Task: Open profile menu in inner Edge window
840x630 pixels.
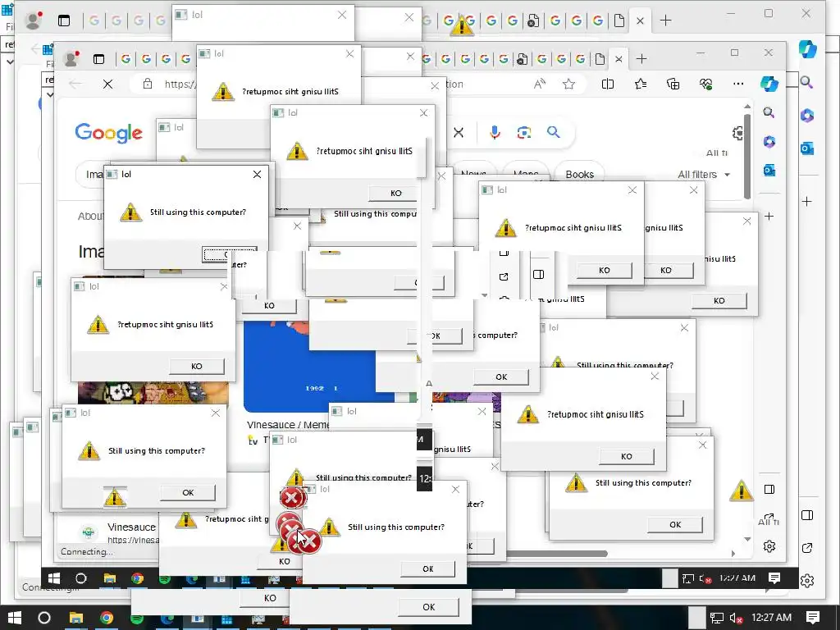Action: (71, 58)
